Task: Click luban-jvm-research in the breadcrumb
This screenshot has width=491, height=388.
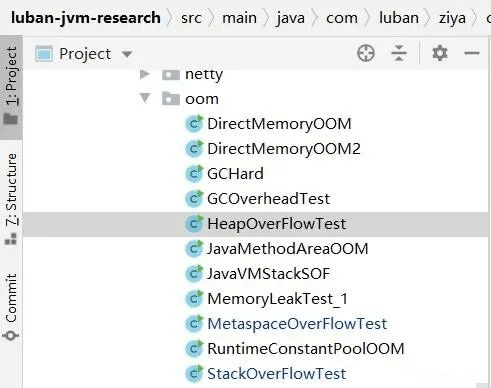Action: click(86, 18)
